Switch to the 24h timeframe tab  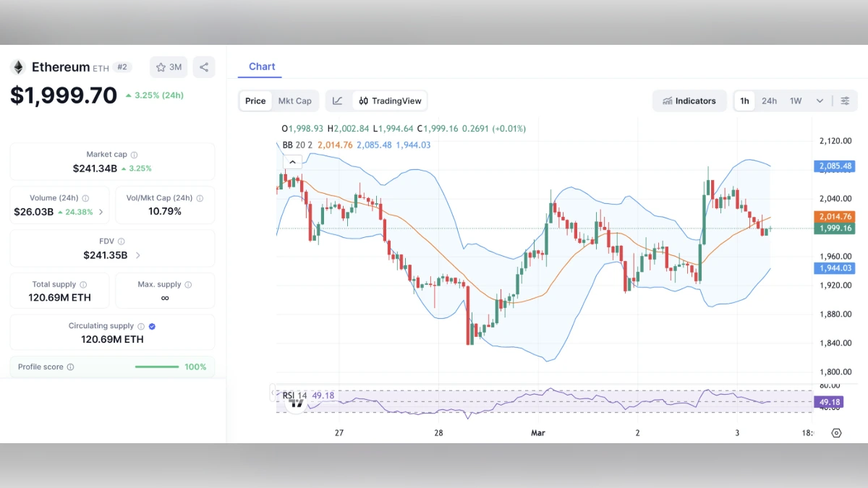[x=769, y=100]
